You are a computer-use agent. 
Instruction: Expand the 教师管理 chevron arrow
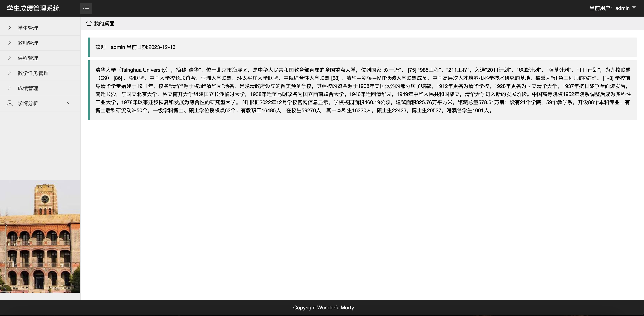(10, 43)
